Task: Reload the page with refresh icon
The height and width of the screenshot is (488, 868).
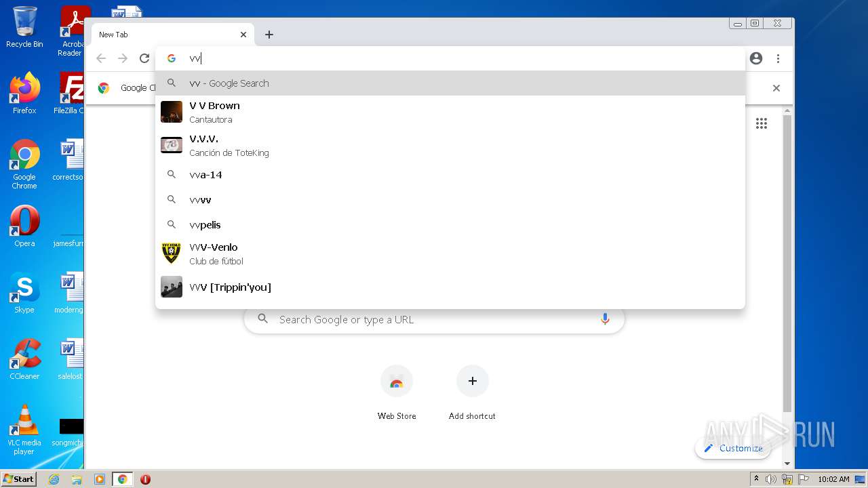Action: point(144,58)
